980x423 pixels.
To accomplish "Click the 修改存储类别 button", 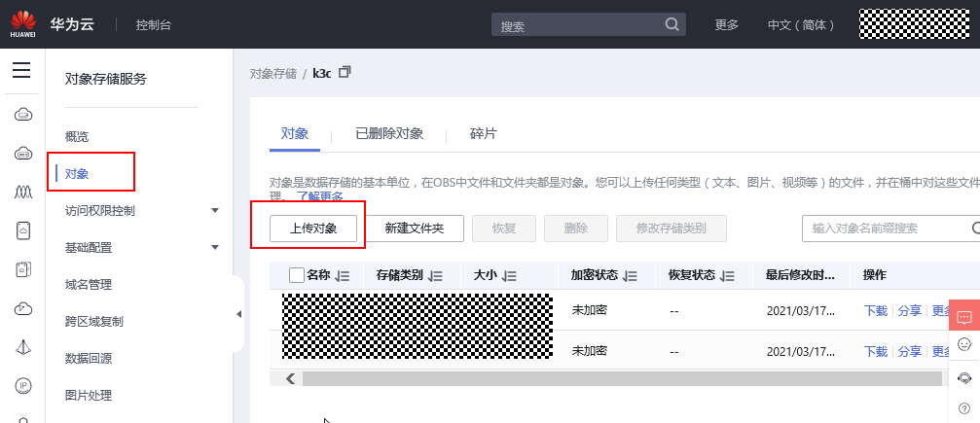I will (671, 229).
